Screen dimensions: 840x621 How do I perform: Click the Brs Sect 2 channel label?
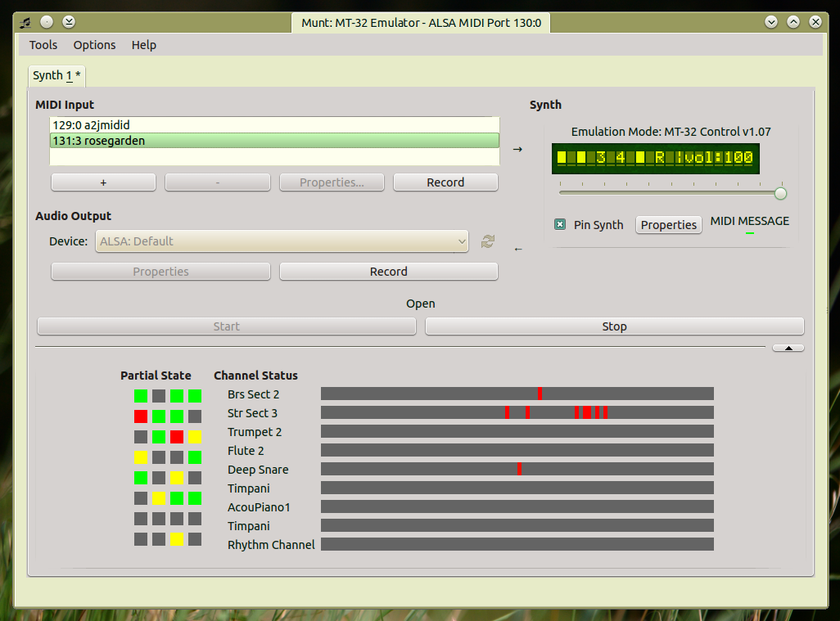(x=253, y=394)
